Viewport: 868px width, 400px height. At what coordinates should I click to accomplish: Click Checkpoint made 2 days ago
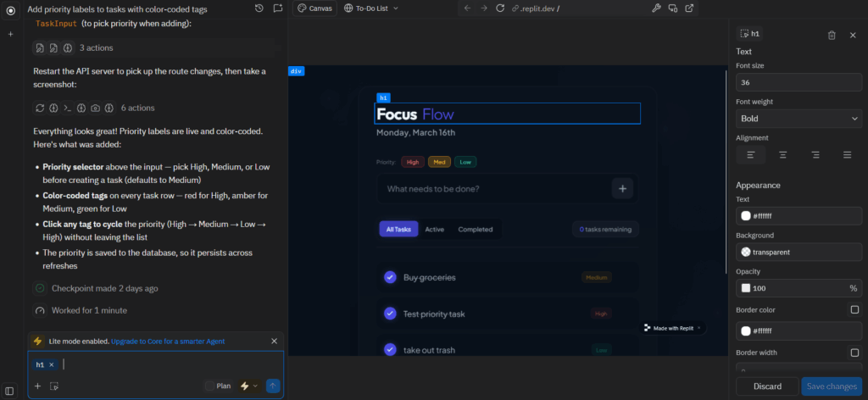click(x=104, y=288)
